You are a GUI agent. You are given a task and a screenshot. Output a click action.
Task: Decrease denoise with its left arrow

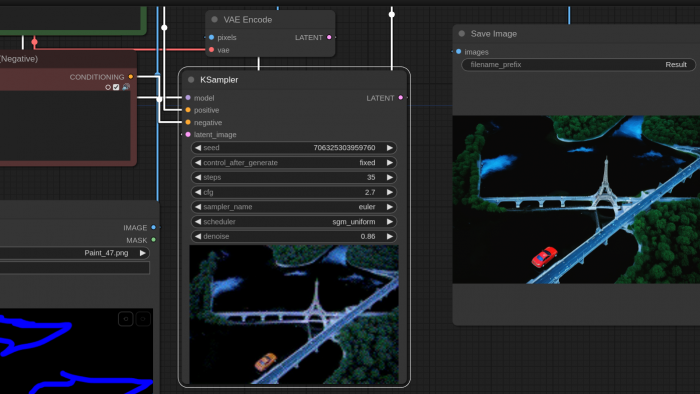point(198,236)
